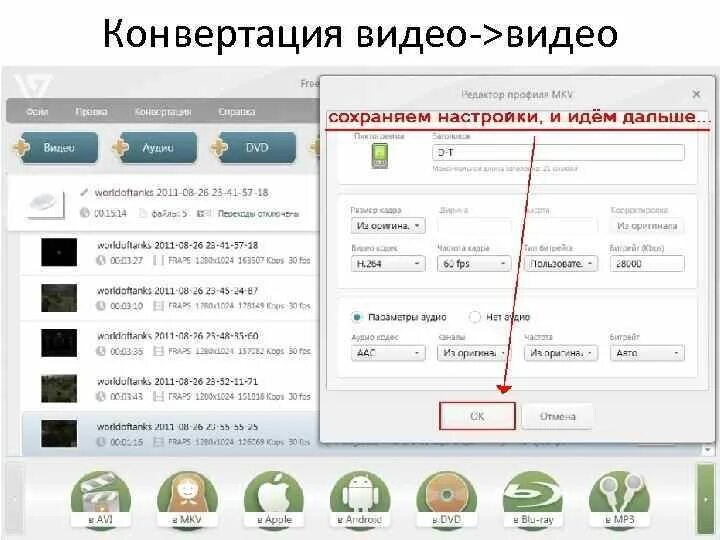Pick the 'в MP3' earphones conversion icon
720x540 pixels.
click(x=619, y=500)
